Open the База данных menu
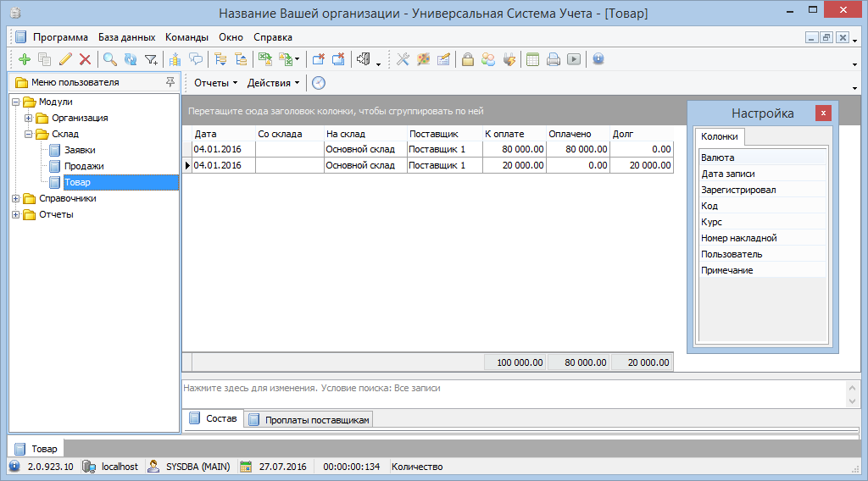Screen dimensions: 868x481 click(126, 37)
